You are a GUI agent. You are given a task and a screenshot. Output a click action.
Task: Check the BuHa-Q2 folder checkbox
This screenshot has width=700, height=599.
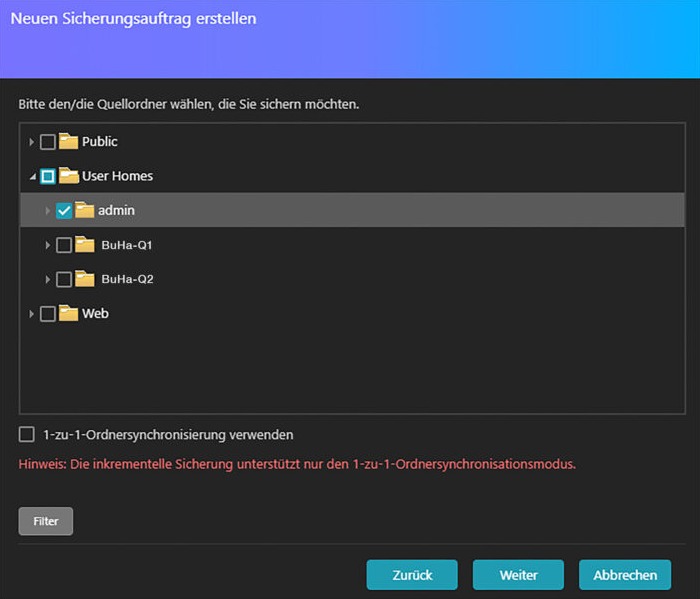pyautogui.click(x=64, y=279)
